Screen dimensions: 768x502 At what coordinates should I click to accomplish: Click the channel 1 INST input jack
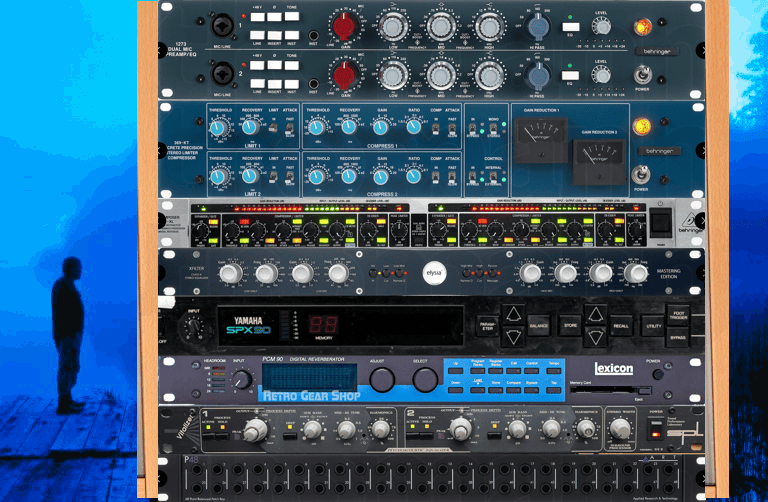tap(313, 35)
